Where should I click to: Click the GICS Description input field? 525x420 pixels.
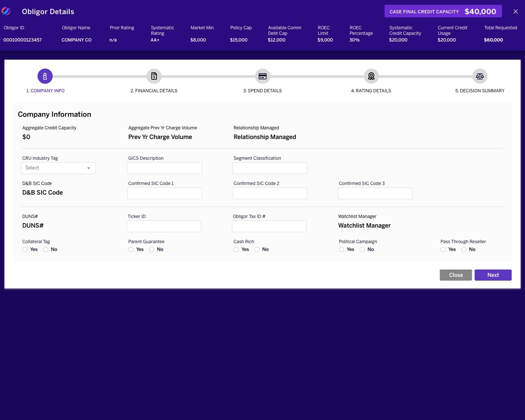coord(165,168)
